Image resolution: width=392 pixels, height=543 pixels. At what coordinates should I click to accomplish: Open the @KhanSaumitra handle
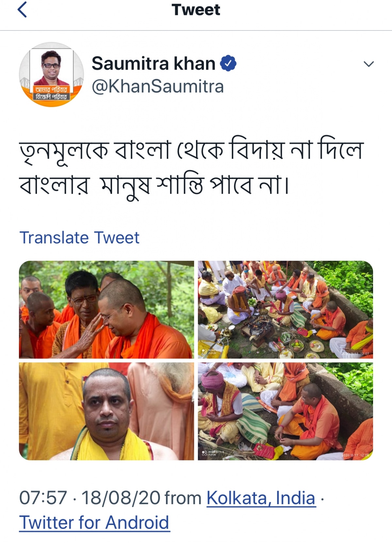[158, 87]
